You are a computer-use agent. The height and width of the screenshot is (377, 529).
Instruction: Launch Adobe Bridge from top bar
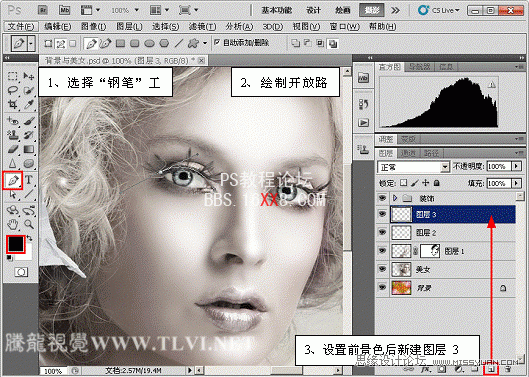coord(43,10)
